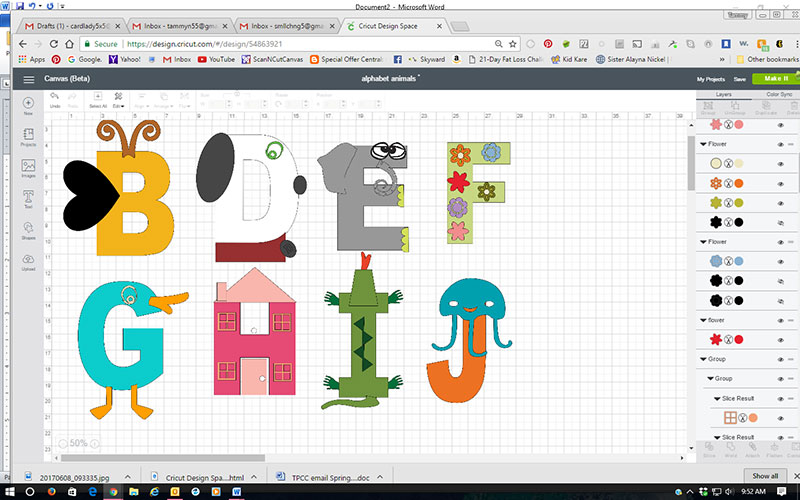Switch to the Color Sync tab
800x500 pixels.
tap(779, 94)
